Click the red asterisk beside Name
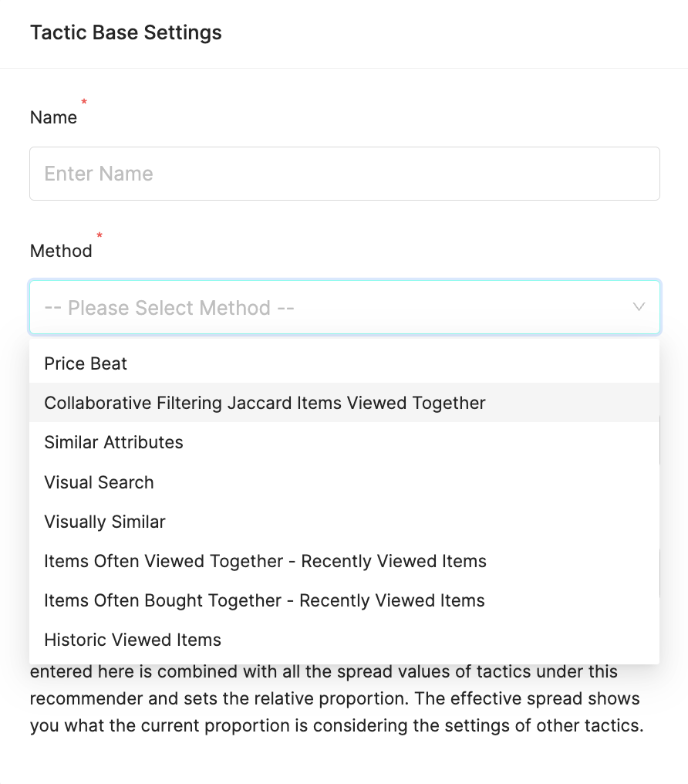 84,102
